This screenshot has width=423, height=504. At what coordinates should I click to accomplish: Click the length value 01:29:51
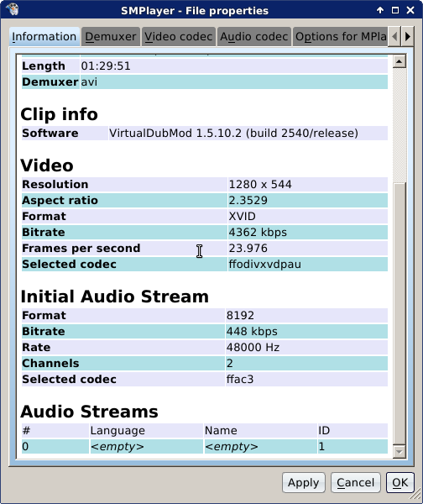click(x=106, y=66)
